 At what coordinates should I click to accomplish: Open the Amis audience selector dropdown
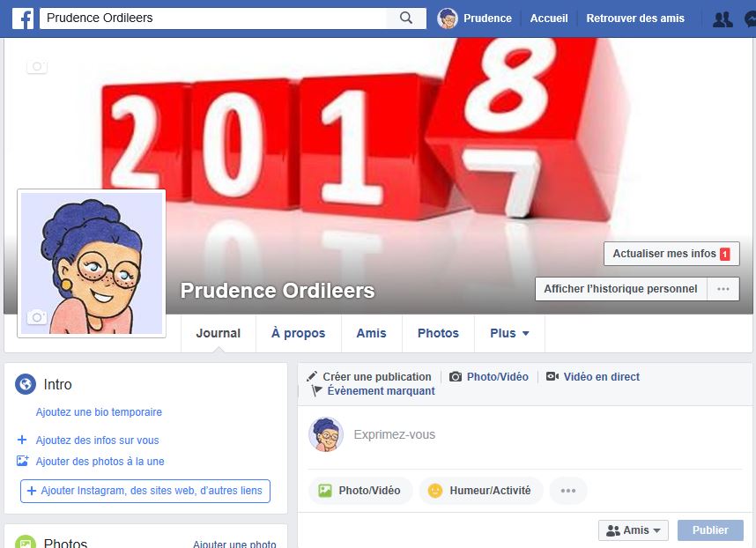(633, 530)
